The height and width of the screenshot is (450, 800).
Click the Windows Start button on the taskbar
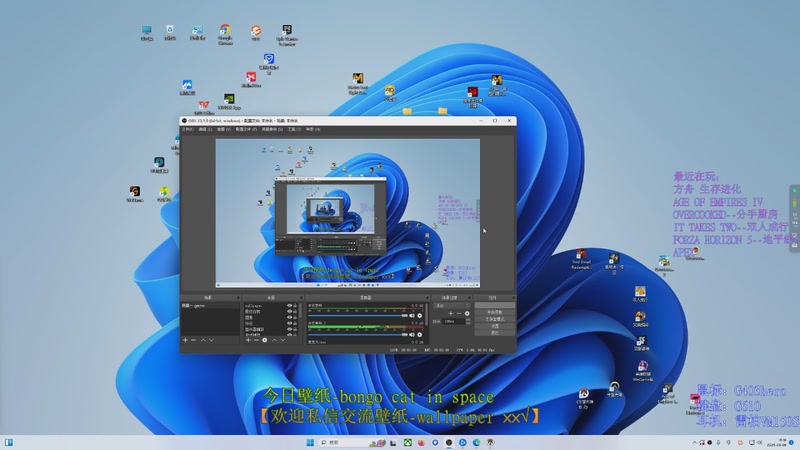[310, 442]
